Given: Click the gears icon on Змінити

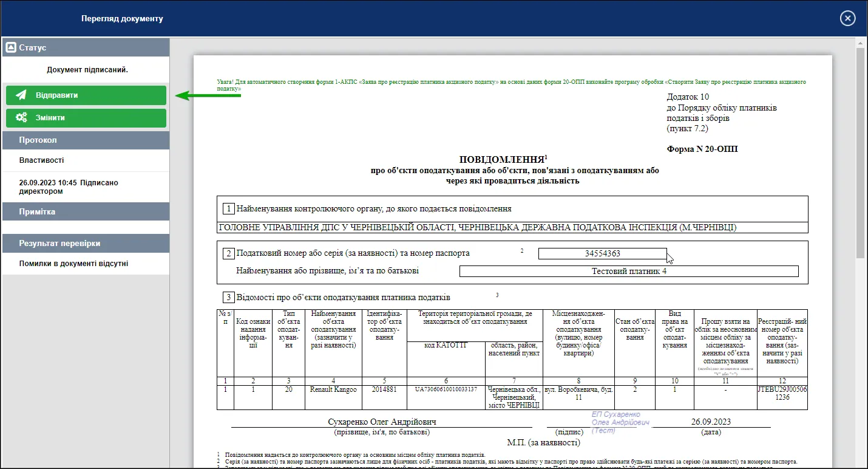Looking at the screenshot, I should pos(21,118).
